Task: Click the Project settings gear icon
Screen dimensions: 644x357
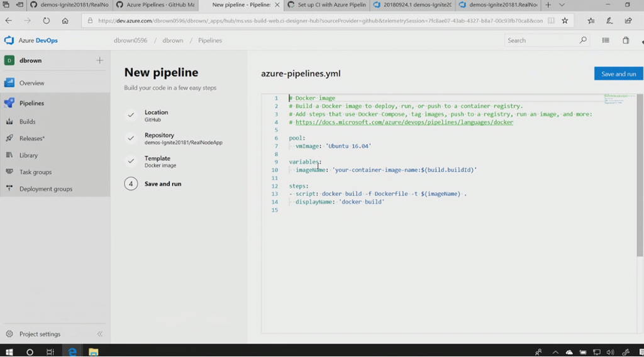Action: 9,334
